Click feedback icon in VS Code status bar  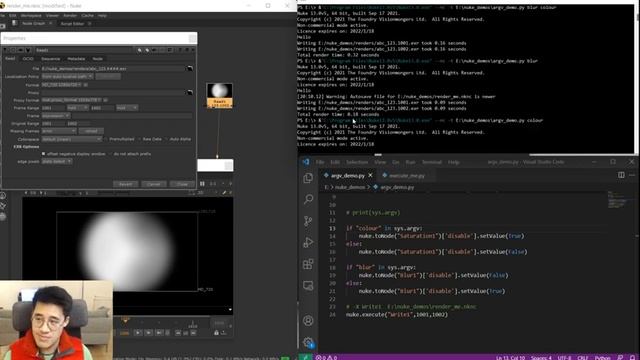pyautogui.click(x=620, y=358)
